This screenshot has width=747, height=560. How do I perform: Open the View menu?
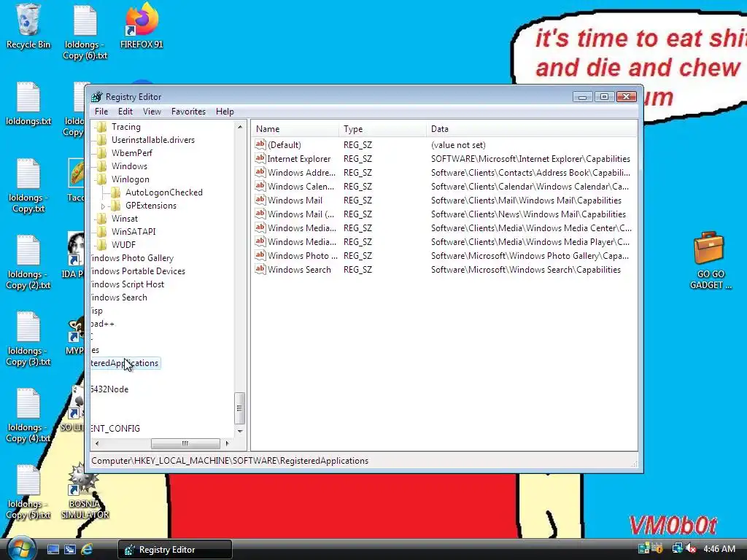[152, 112]
